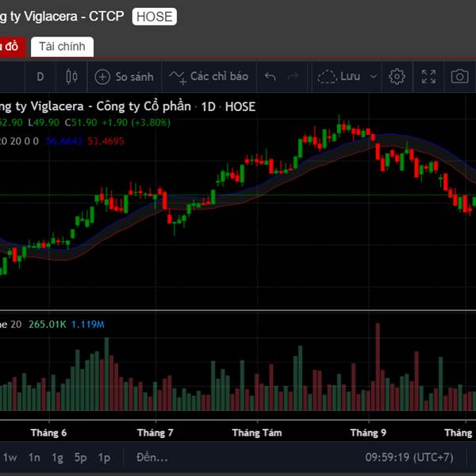
Task: Open chart settings gear
Action: pyautogui.click(x=397, y=76)
